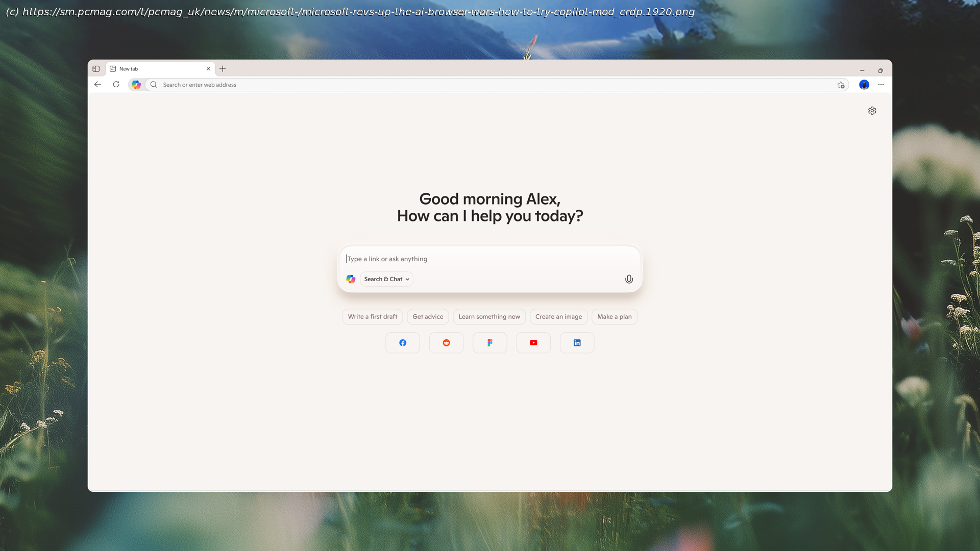Open the user profile avatar

pyautogui.click(x=864, y=85)
